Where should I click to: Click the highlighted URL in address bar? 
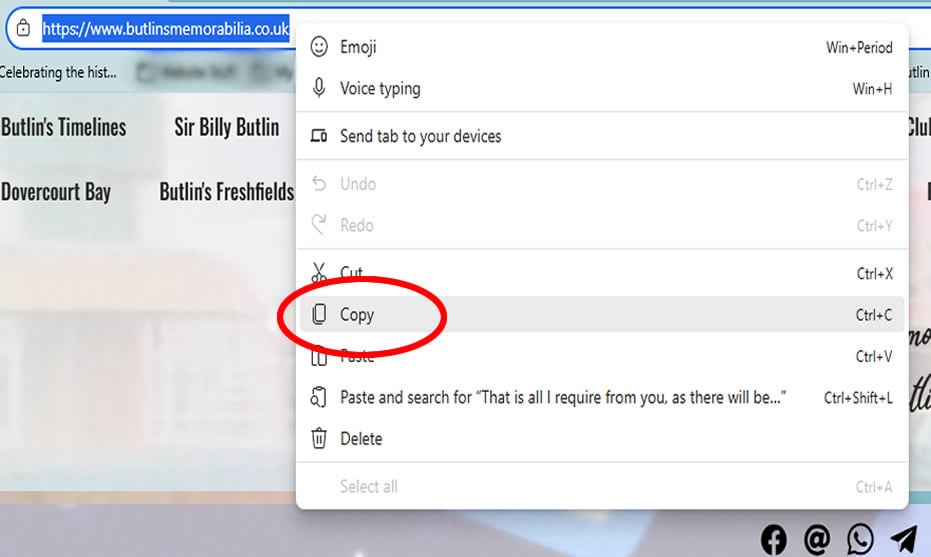[165, 29]
